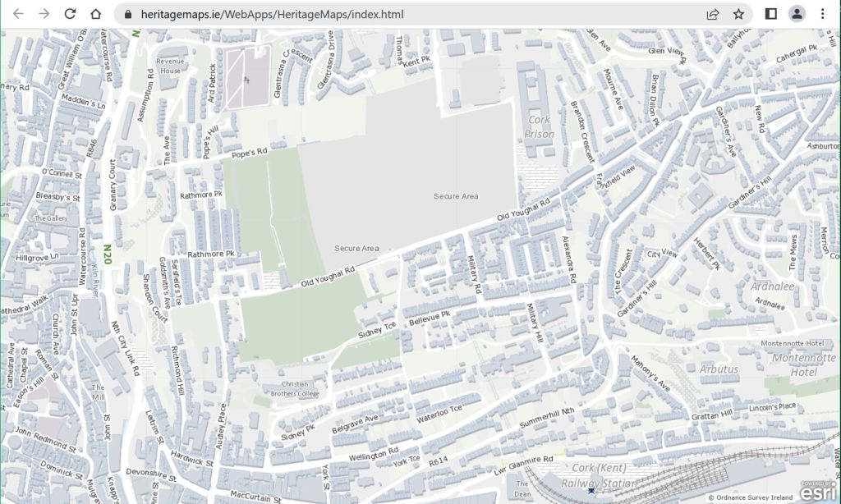Open the Chrome three-dot menu
This screenshot has width=841, height=504.
point(822,14)
